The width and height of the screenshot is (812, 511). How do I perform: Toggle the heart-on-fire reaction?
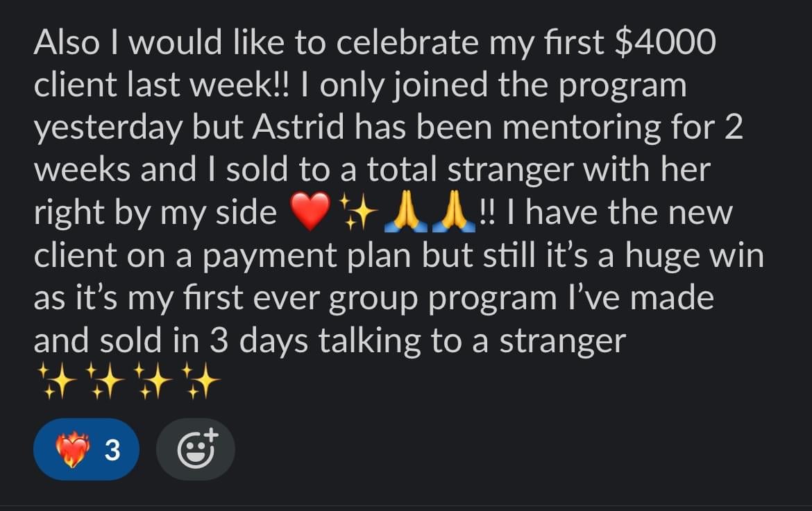point(86,449)
